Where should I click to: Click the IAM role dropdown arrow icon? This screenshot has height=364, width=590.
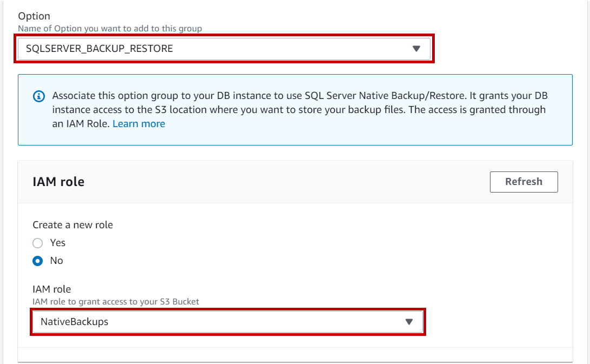point(409,322)
